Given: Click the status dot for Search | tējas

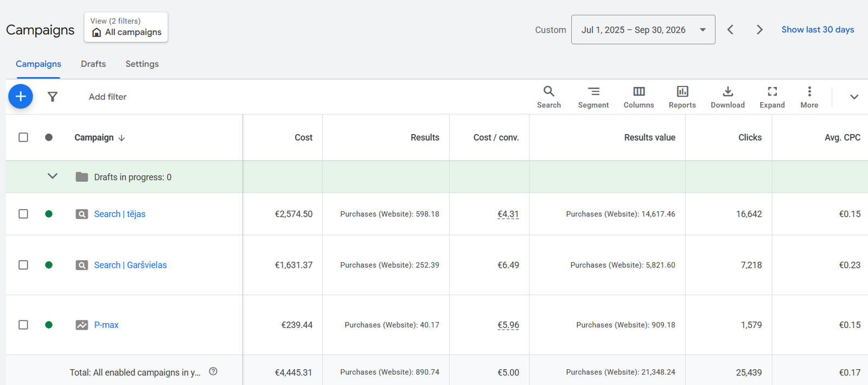Looking at the screenshot, I should pyautogui.click(x=49, y=214).
